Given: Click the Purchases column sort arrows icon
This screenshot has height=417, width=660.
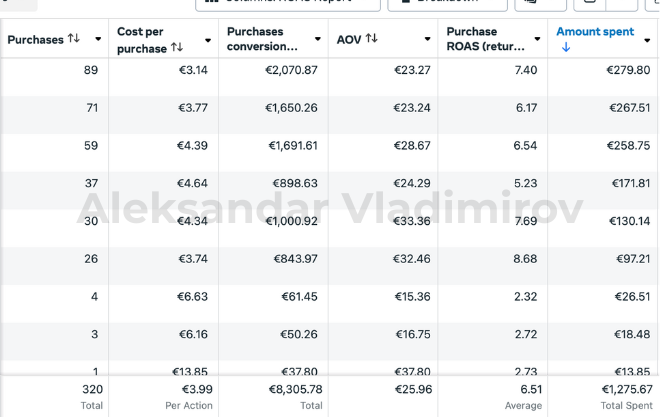Looking at the screenshot, I should pyautogui.click(x=74, y=39).
